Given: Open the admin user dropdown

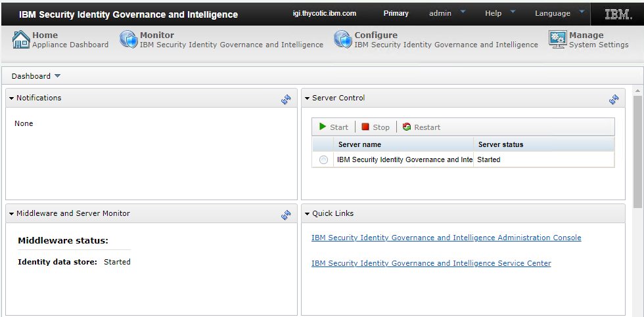Looking at the screenshot, I should pyautogui.click(x=448, y=13).
